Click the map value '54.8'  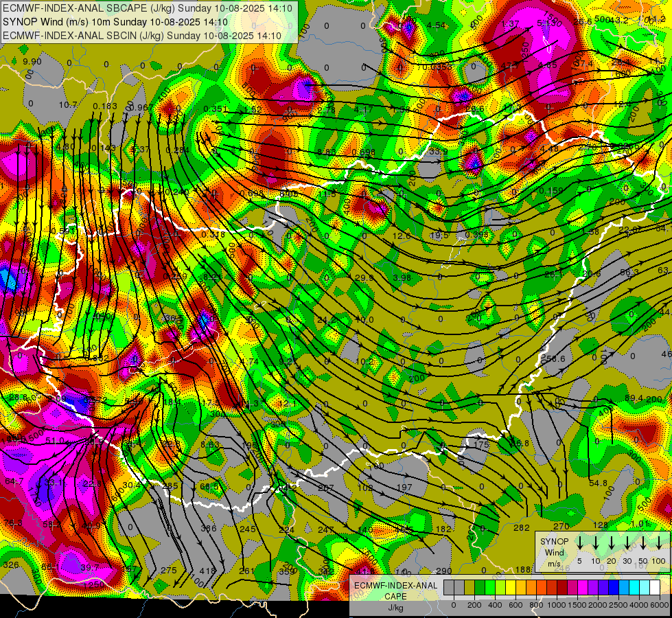(x=599, y=483)
